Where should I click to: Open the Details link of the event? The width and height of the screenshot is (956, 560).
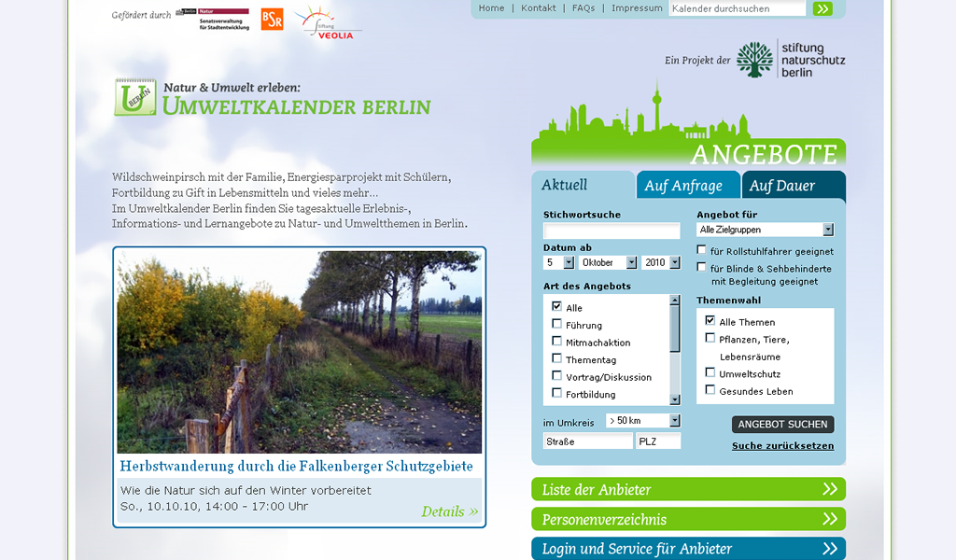(449, 511)
